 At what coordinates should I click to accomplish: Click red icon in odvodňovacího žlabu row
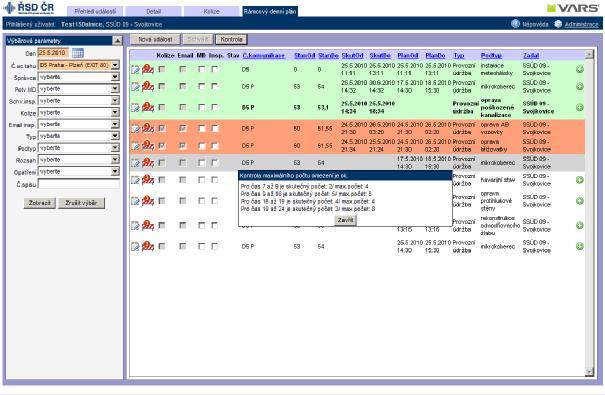point(148,225)
